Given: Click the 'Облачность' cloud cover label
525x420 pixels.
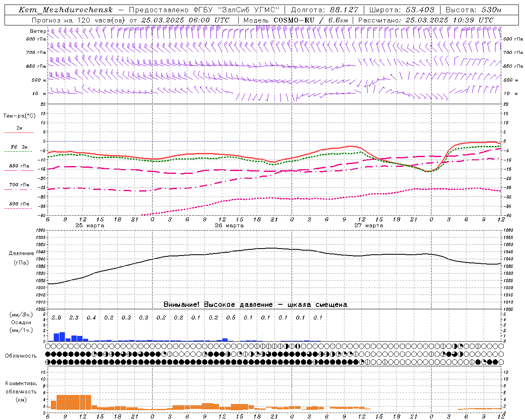Looking at the screenshot, I should [21, 356].
